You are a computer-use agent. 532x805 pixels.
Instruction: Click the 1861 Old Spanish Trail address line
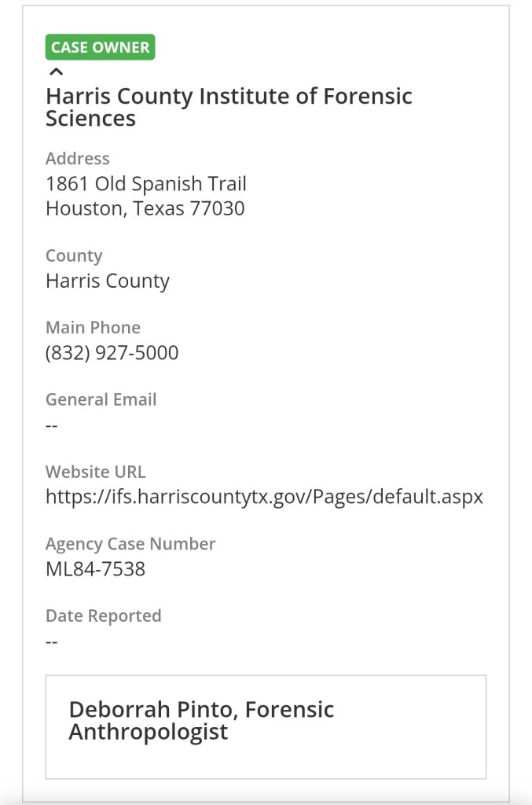pyautogui.click(x=146, y=184)
